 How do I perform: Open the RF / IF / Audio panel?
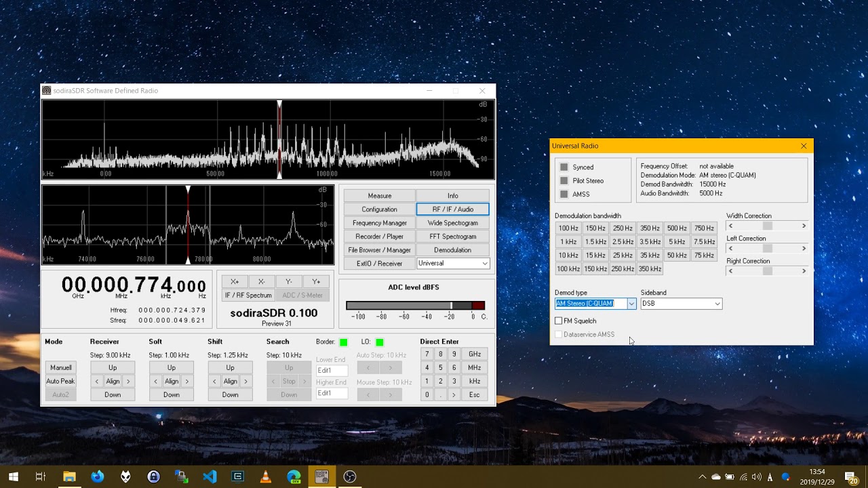click(x=453, y=209)
